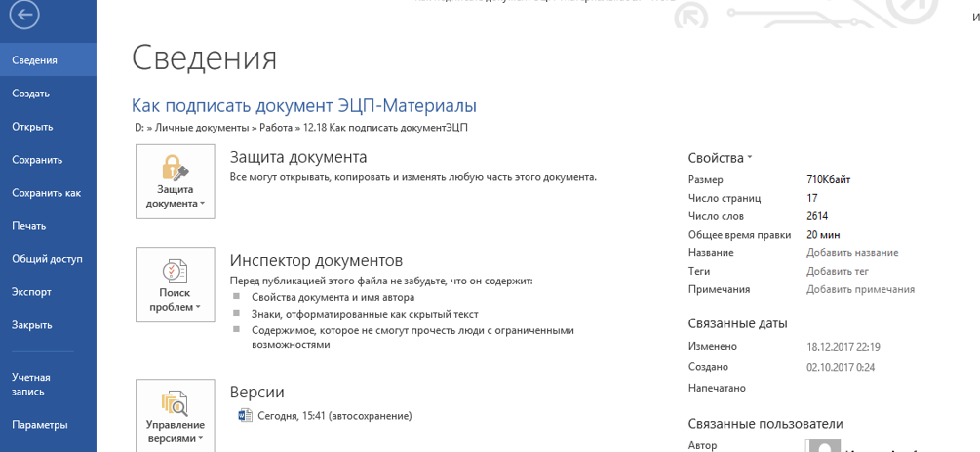Click Добавить тег to add tag
The width and height of the screenshot is (980, 452).
pos(837,272)
